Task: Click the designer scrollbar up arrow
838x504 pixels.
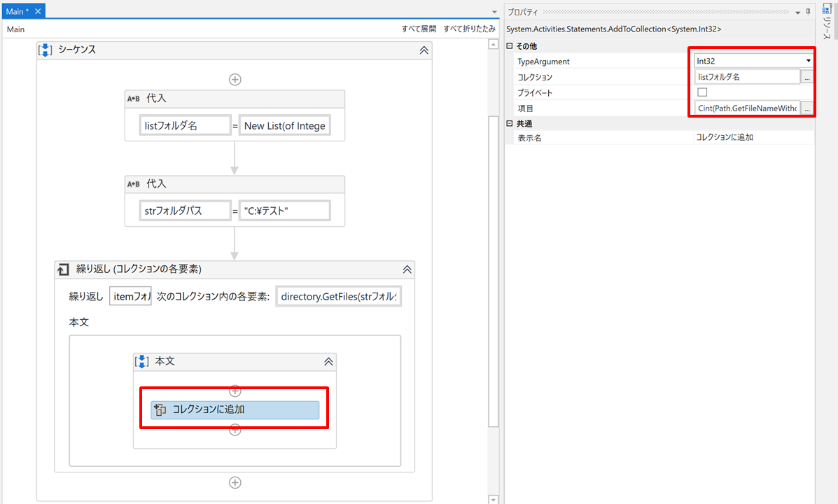Action: (x=494, y=44)
